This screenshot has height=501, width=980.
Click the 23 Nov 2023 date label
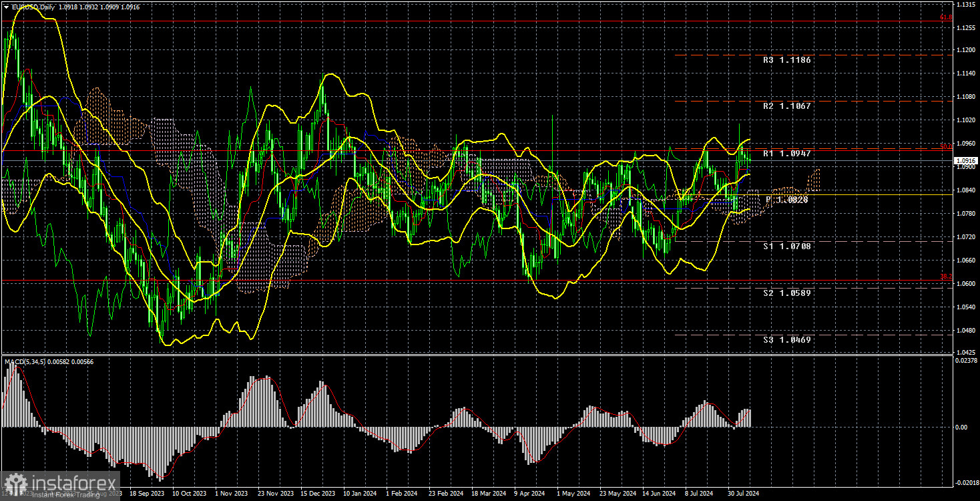(277, 494)
